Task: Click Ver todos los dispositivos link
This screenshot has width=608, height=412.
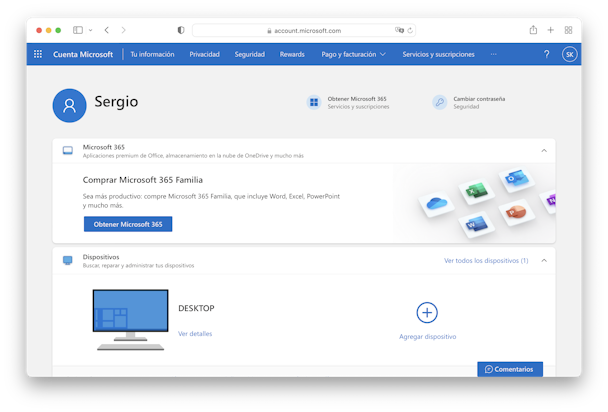Action: click(486, 260)
